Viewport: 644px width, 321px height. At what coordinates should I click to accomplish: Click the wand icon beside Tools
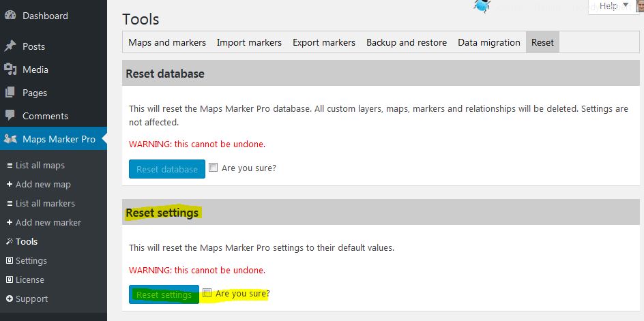pyautogui.click(x=10, y=242)
